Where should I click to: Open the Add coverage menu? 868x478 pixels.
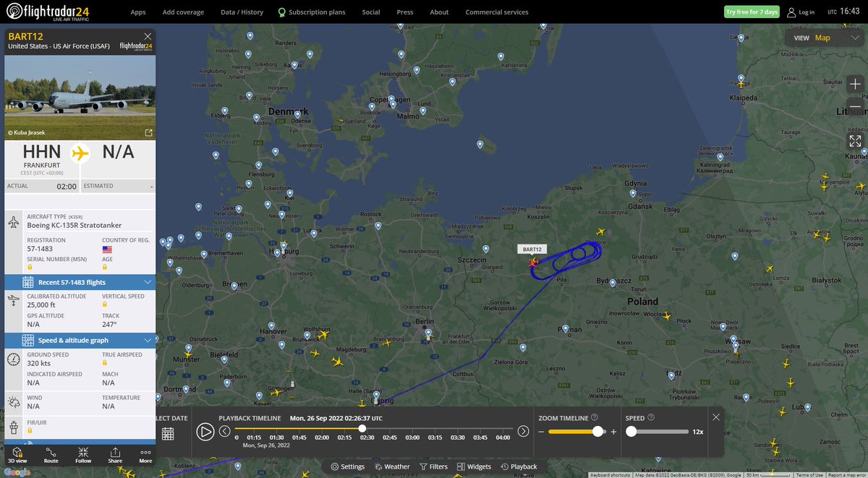pos(183,12)
